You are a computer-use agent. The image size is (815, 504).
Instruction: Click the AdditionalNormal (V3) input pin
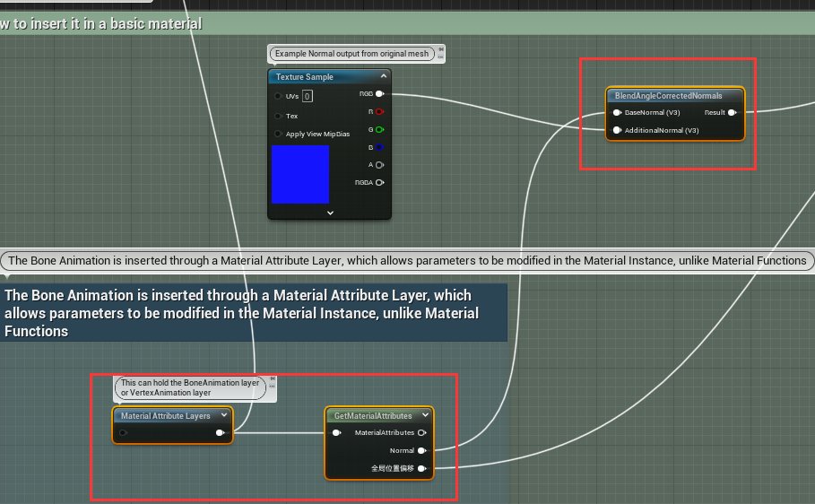pos(617,130)
